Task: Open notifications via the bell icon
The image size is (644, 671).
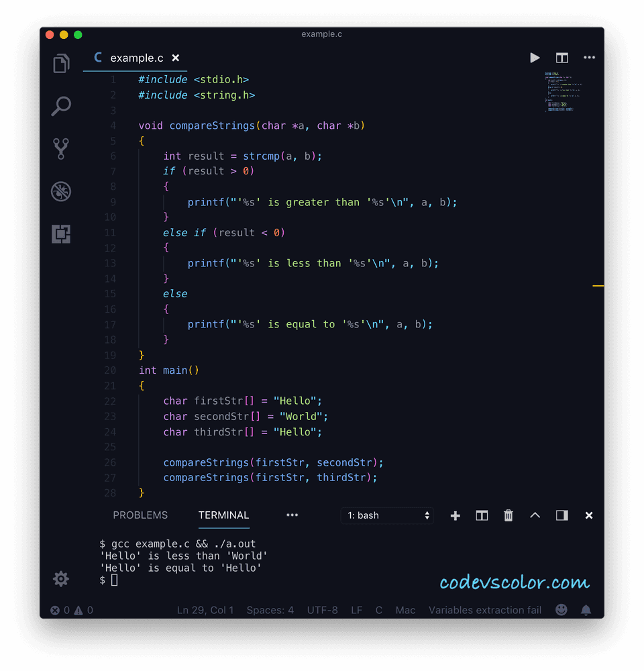Action: [x=586, y=610]
